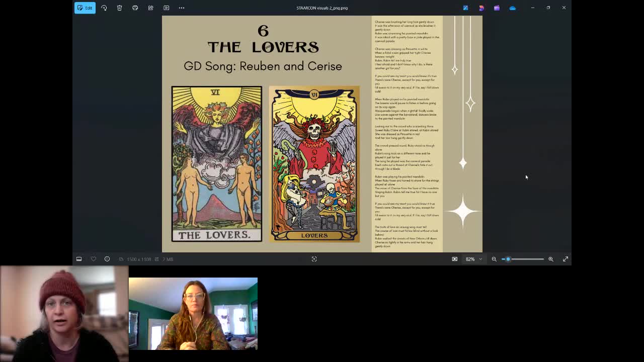Add image to favorites with heart icon

[93, 259]
